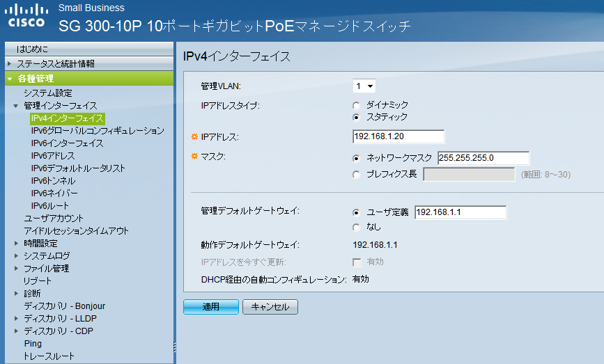Click the Cisco logo

coord(26,16)
